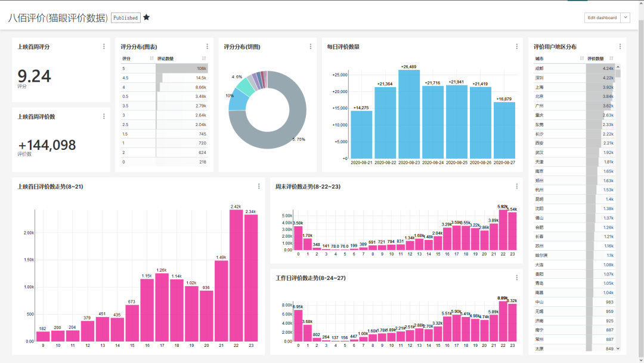
Task: Click the 3.50k bar in weekend trend chart
Action: click(x=298, y=238)
